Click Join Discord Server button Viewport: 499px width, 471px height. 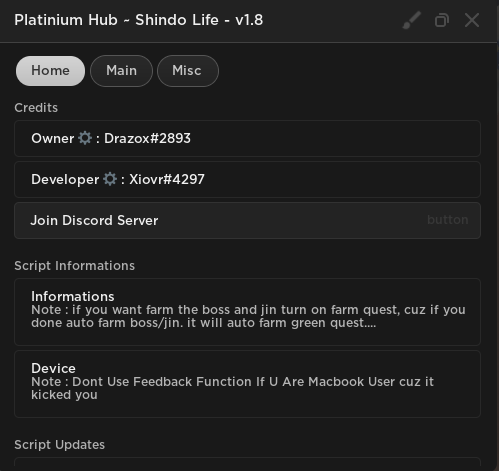247,220
